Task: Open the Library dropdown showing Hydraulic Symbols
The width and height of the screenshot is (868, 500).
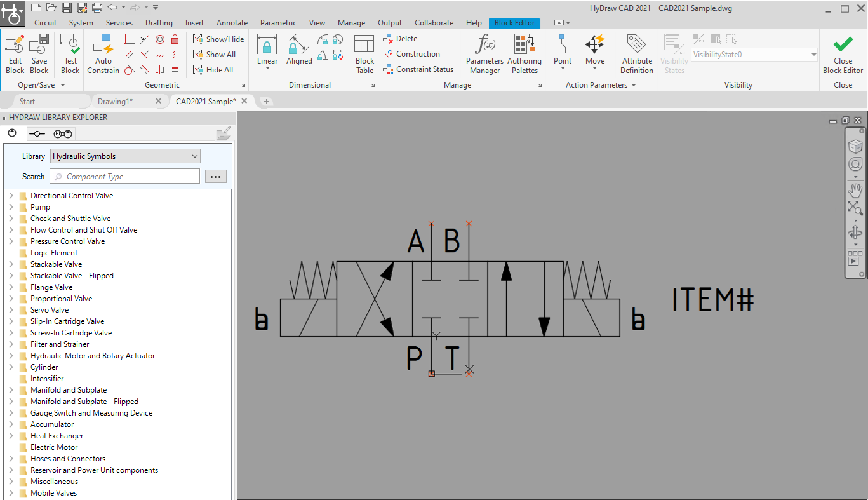Action: (x=125, y=156)
